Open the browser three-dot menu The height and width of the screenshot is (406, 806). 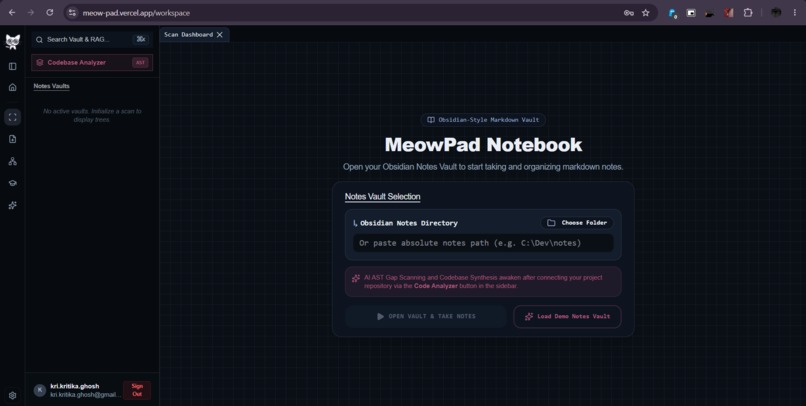(795, 13)
